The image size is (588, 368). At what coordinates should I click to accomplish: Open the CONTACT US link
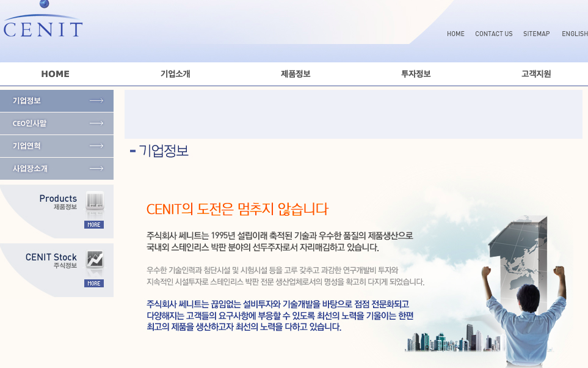tap(493, 34)
